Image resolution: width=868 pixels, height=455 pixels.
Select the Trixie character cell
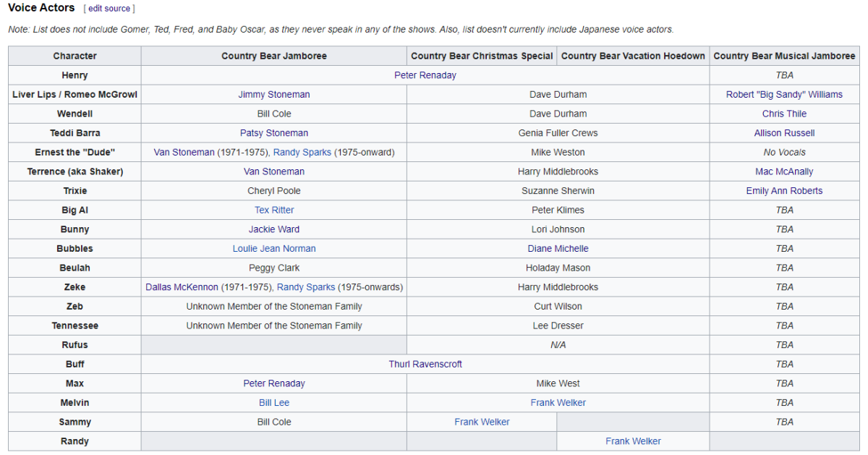75,191
